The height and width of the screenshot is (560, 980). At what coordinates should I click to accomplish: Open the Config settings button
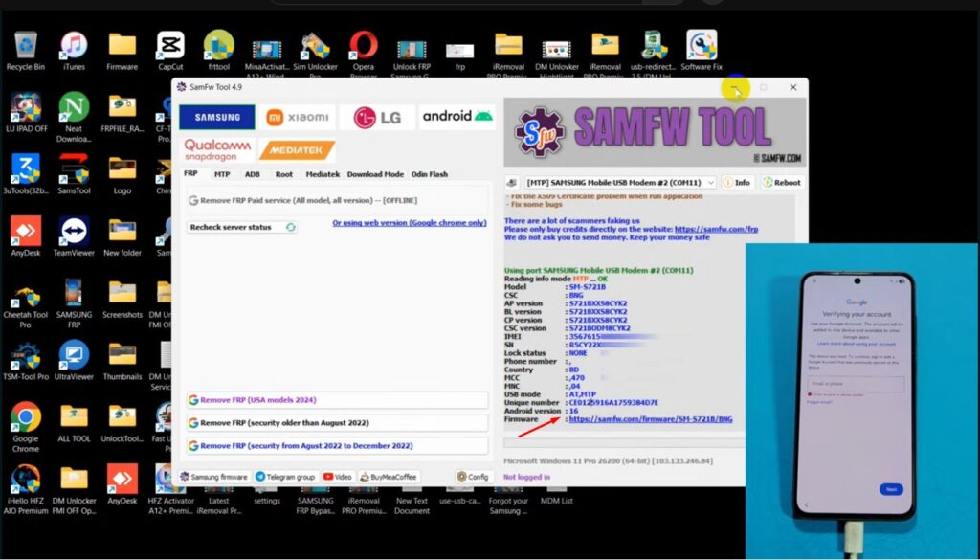[473, 476]
